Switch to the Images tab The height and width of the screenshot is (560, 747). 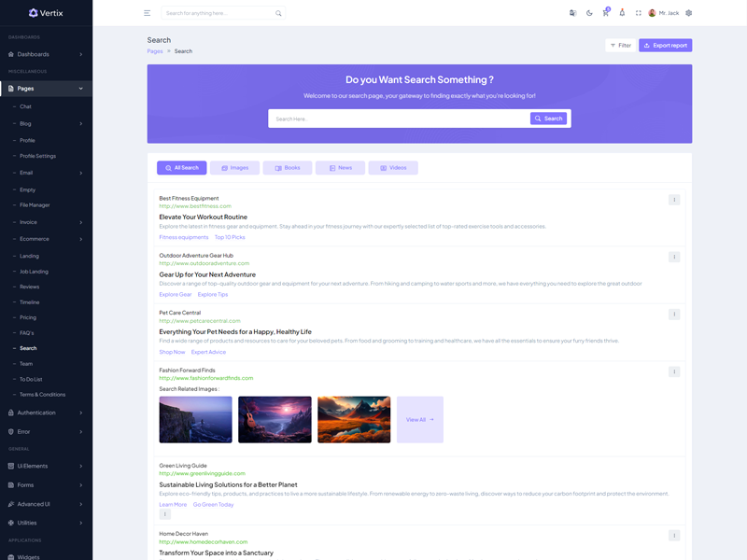pyautogui.click(x=234, y=168)
